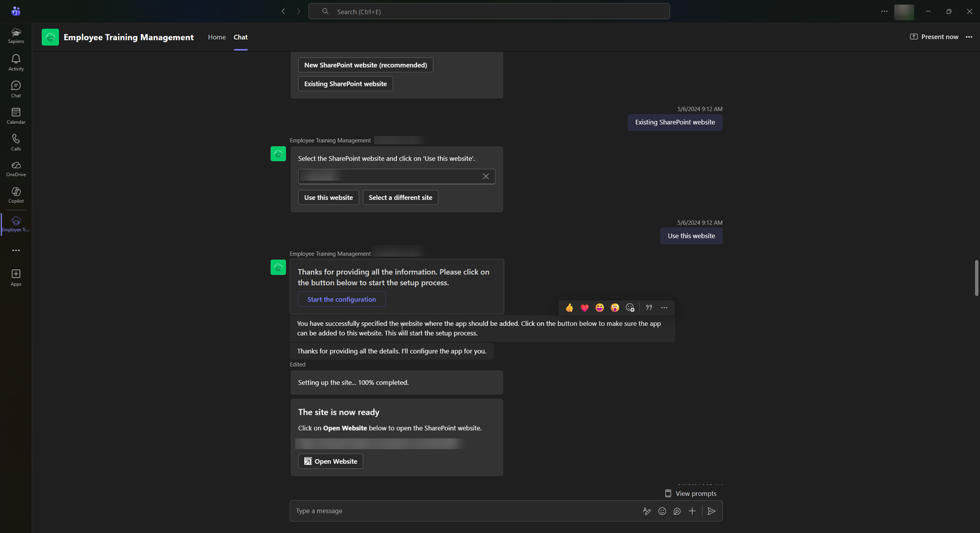
Task: React with thumbs up emoji
Action: tap(570, 308)
